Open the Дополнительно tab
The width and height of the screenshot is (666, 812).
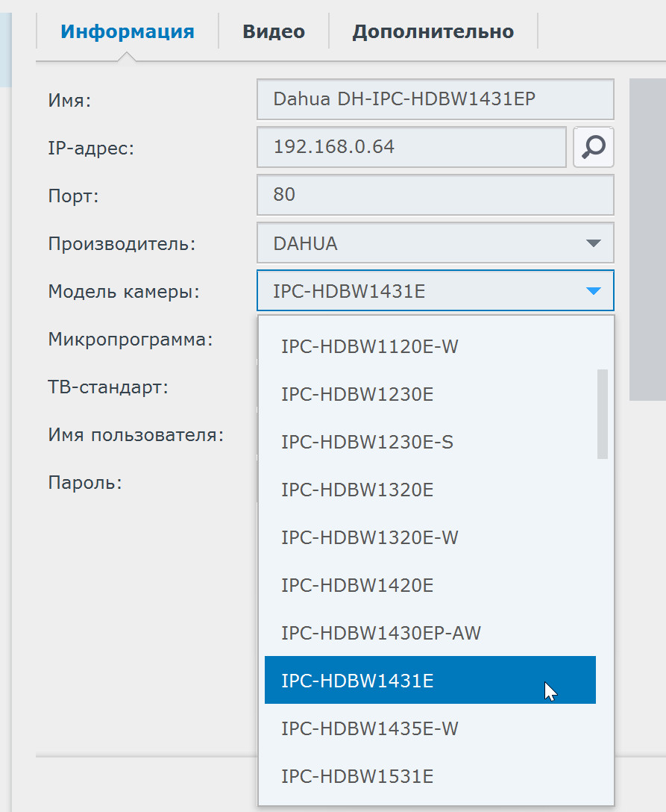click(433, 32)
